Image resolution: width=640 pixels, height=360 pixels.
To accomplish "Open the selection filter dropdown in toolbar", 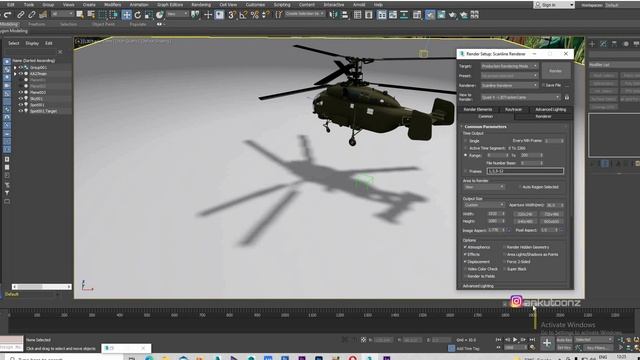I will click(62, 14).
